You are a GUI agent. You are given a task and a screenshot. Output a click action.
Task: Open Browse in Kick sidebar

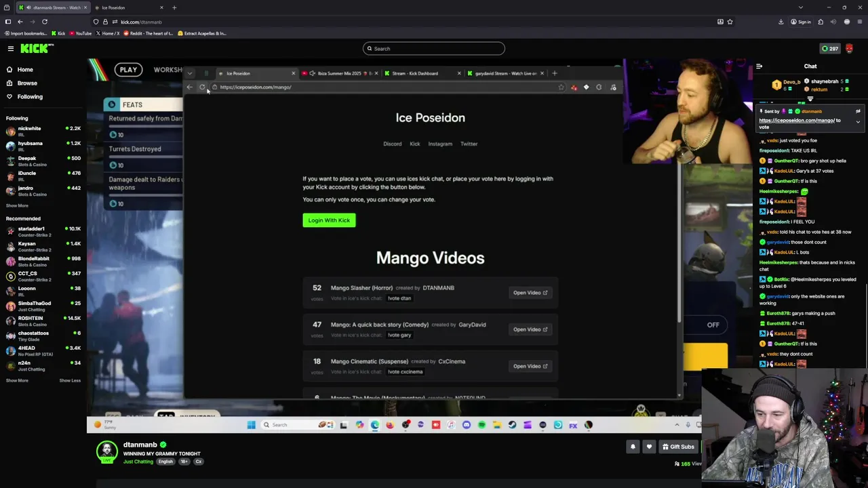click(x=26, y=83)
